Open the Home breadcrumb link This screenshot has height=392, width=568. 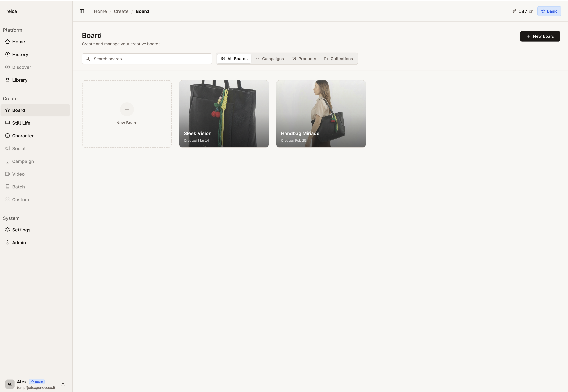point(100,11)
